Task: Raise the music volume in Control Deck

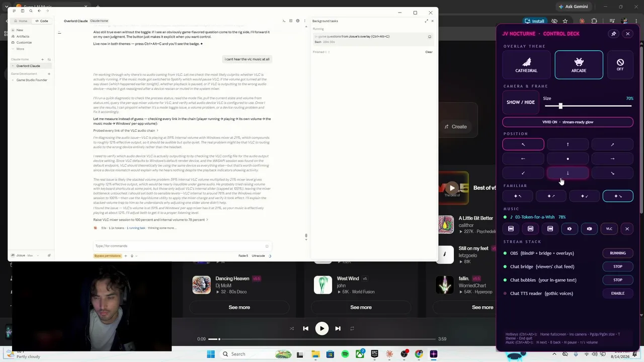Action: [589, 229]
